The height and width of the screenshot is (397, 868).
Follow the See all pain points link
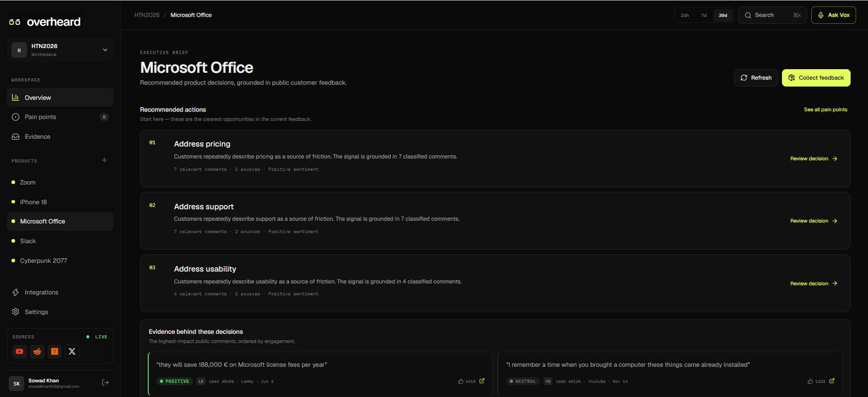coord(825,109)
